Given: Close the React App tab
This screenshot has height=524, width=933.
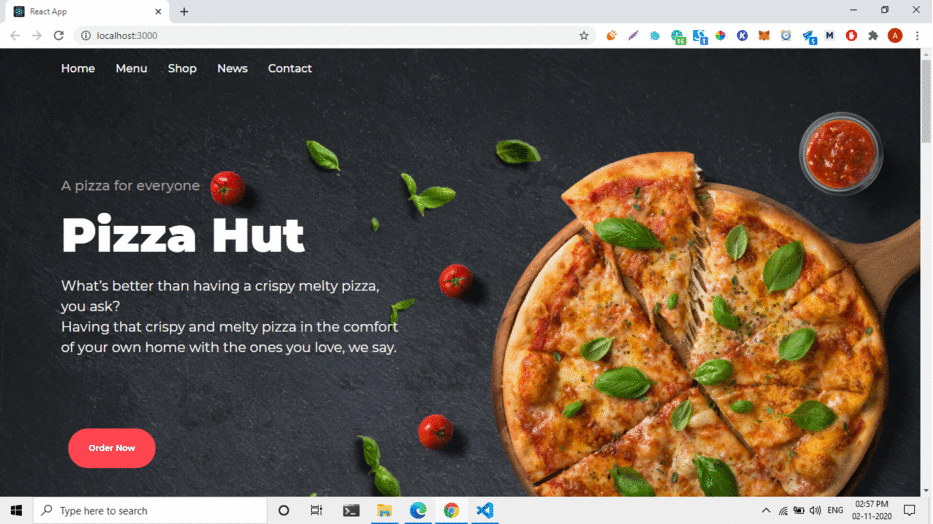Looking at the screenshot, I should pos(158,11).
